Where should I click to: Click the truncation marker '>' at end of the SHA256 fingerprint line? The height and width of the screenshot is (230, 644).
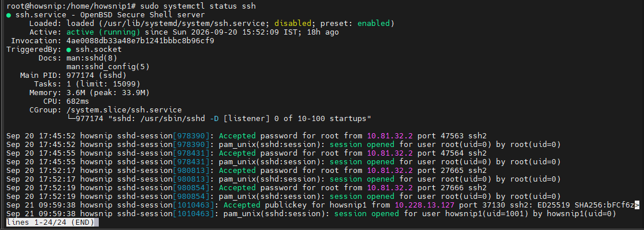pyautogui.click(x=637, y=205)
